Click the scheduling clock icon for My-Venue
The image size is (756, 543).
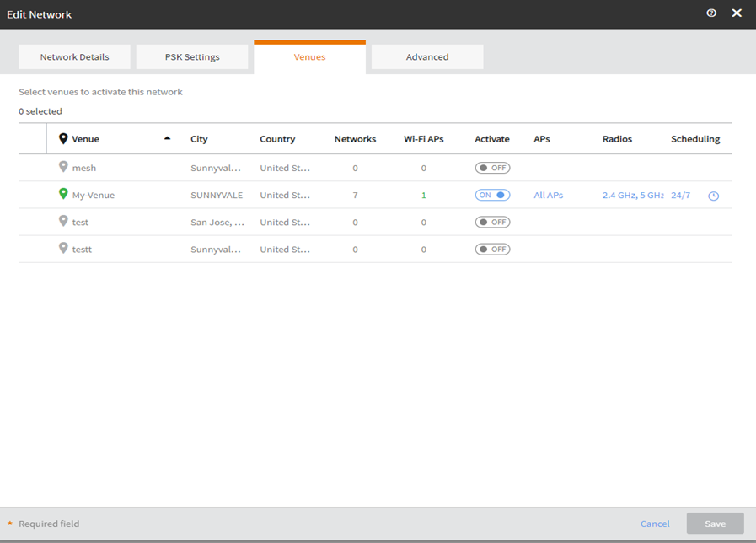coord(713,196)
